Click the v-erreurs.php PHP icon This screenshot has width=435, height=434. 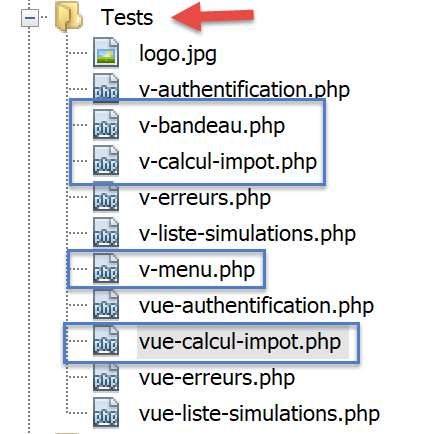pyautogui.click(x=106, y=196)
